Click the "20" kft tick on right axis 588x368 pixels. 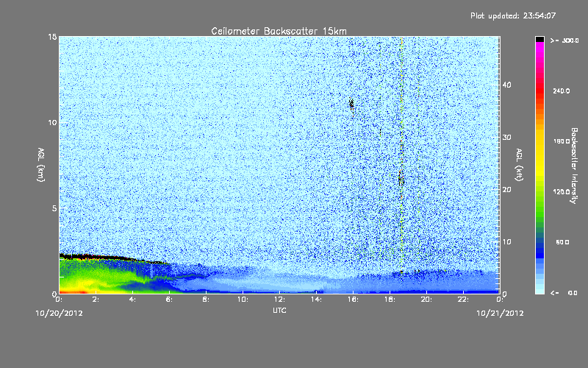506,189
